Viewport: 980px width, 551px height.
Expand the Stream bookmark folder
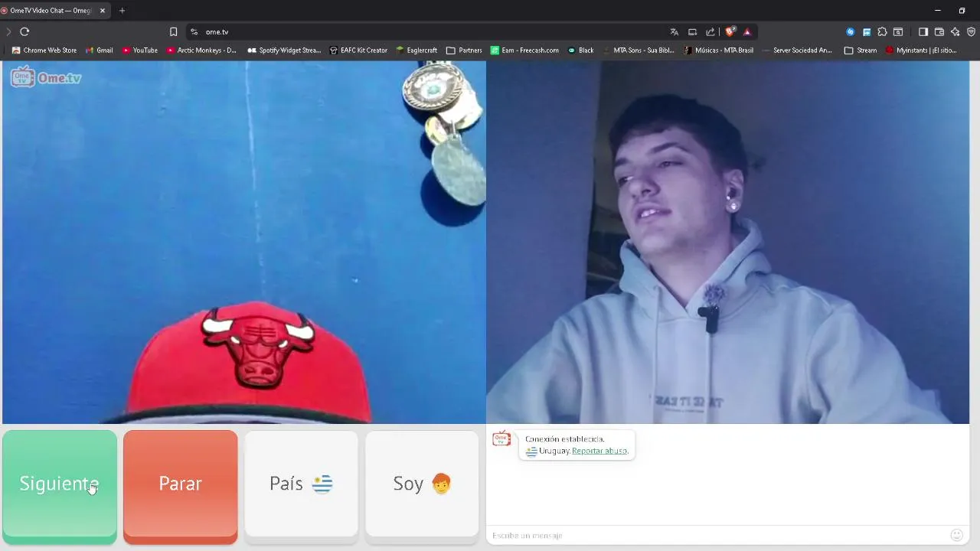[861, 51]
